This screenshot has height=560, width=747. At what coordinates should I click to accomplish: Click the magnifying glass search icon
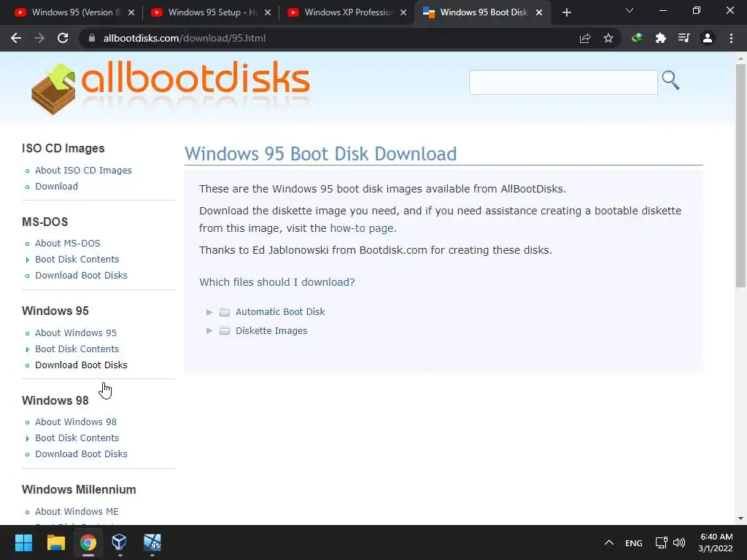coord(670,80)
